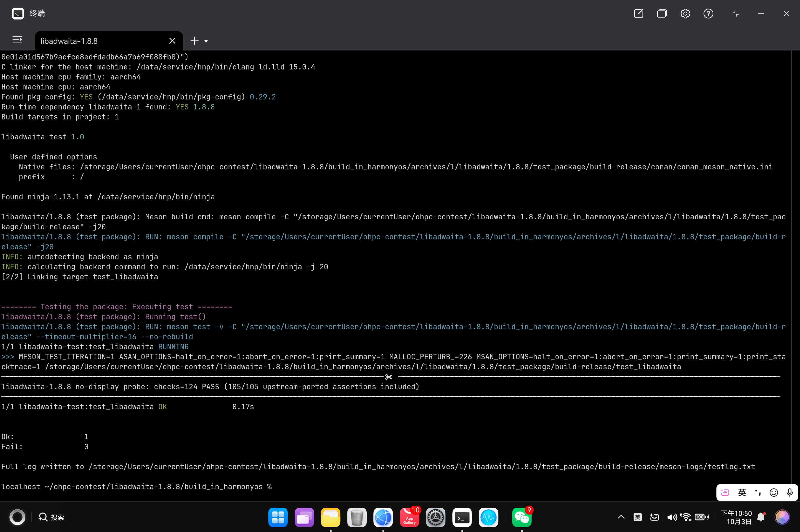Open the volume control in tray
Viewport: 800px width, 532px height.
click(x=672, y=517)
